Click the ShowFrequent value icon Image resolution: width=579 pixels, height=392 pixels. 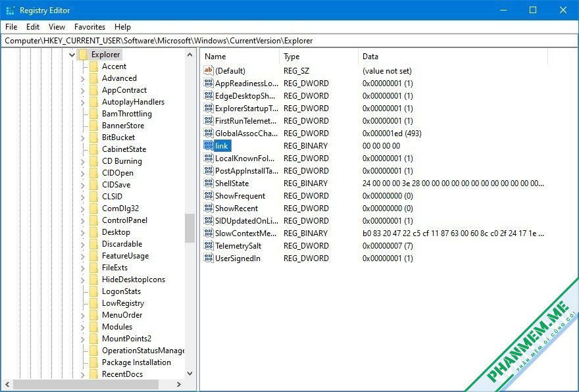point(209,195)
